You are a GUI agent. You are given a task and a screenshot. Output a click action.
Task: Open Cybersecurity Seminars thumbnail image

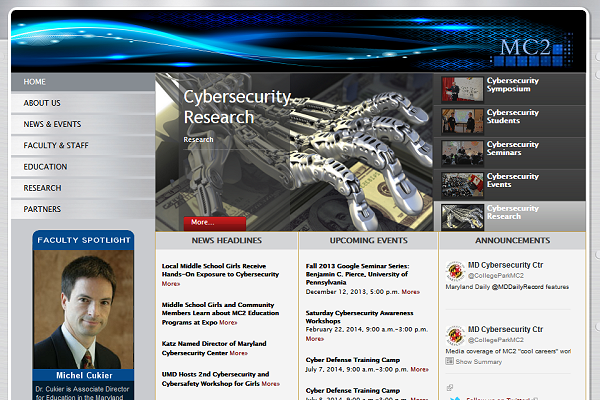click(x=462, y=153)
